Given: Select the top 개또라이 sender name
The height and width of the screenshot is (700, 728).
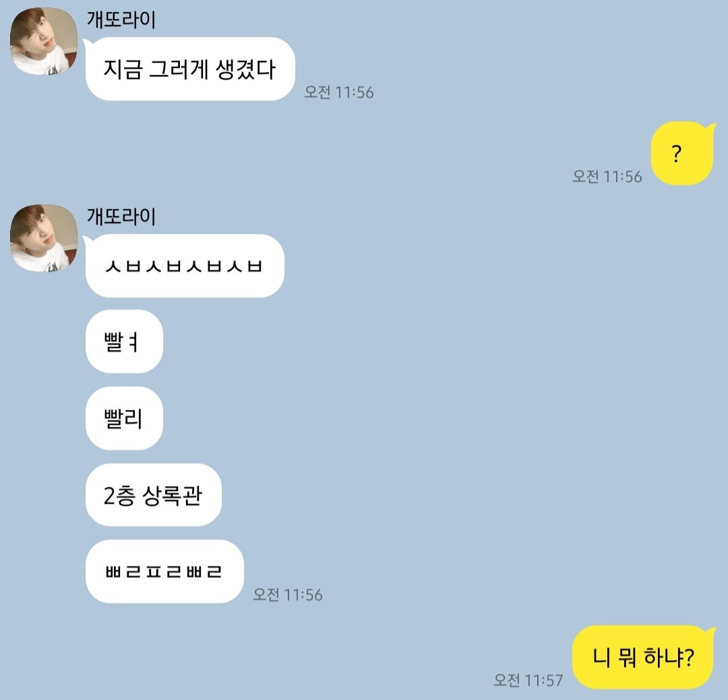Looking at the screenshot, I should 121,20.
